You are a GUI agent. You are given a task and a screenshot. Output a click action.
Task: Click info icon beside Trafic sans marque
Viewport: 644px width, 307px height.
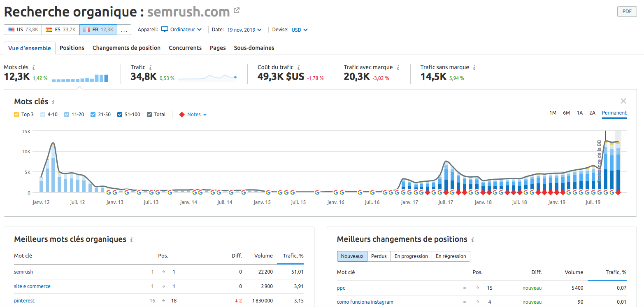pos(474,67)
